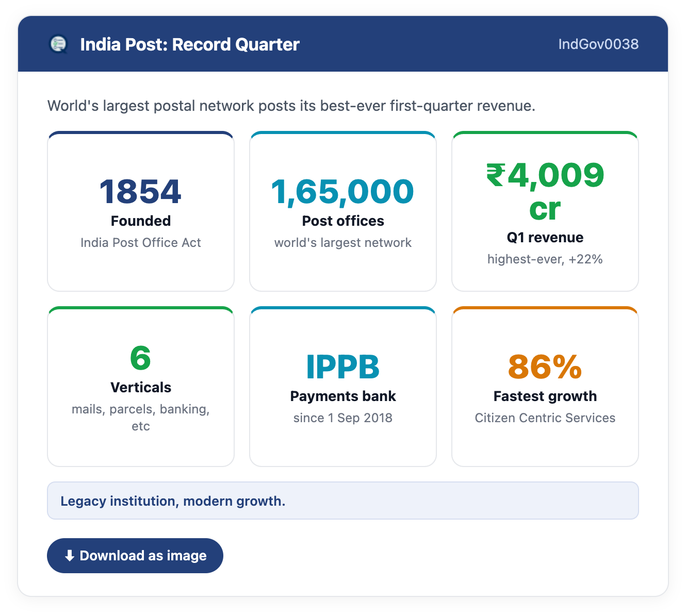Click the India Post Office Act text
The image size is (686, 616).
click(141, 243)
